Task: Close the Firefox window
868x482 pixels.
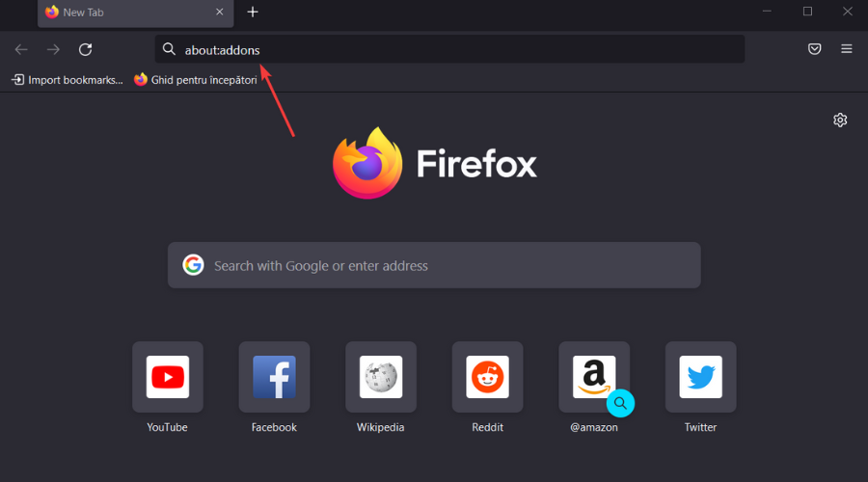Action: pos(848,11)
